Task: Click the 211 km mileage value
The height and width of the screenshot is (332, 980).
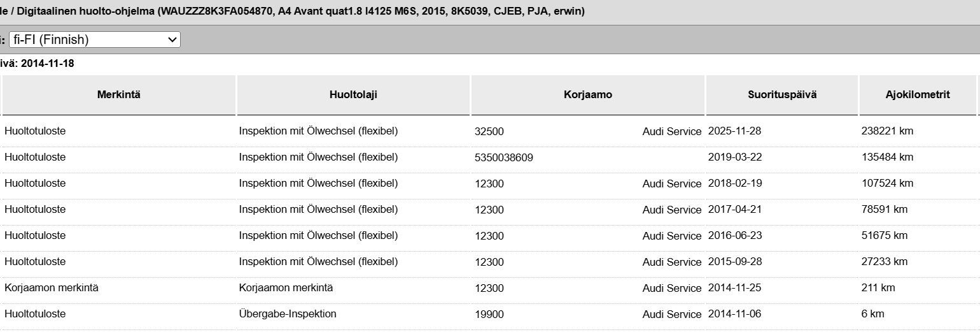Action: pyautogui.click(x=878, y=288)
